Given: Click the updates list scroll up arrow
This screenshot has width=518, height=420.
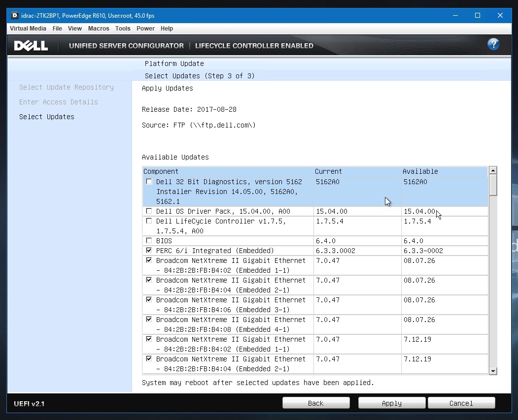Looking at the screenshot, I should point(493,170).
